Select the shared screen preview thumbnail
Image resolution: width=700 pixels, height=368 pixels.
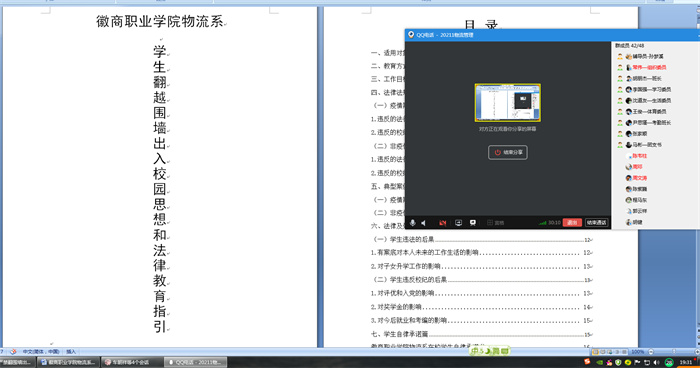click(508, 103)
